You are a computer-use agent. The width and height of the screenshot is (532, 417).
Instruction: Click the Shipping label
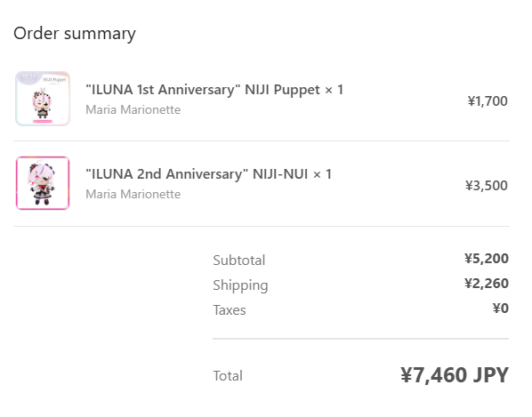pos(240,285)
